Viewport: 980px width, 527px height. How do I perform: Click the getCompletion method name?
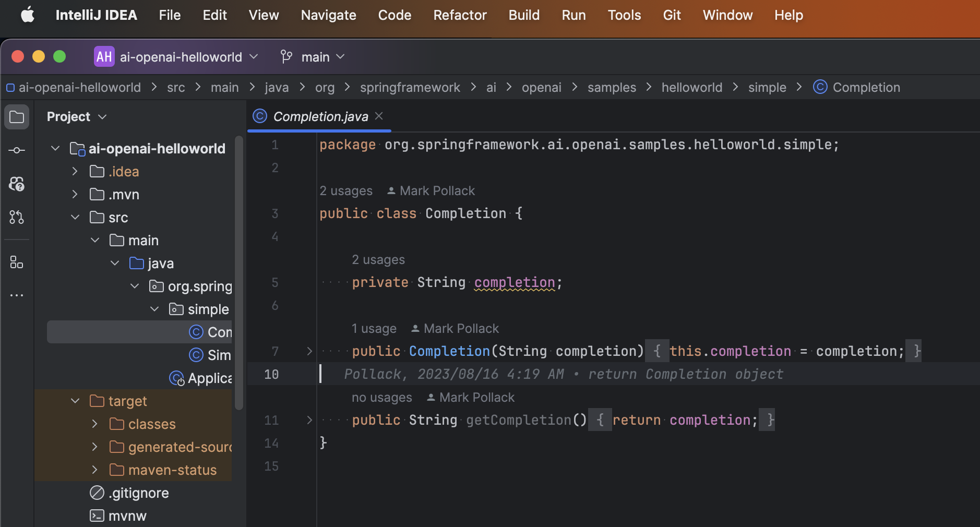[519, 420]
